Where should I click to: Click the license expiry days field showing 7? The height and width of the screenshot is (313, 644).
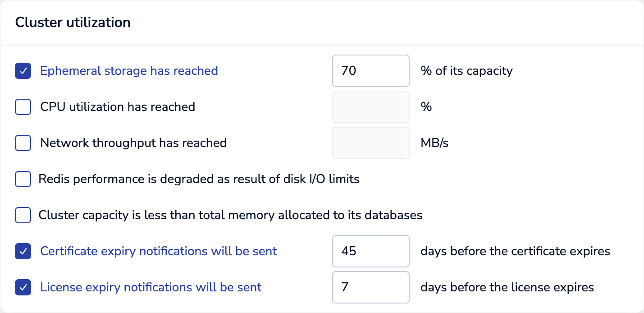(x=370, y=287)
